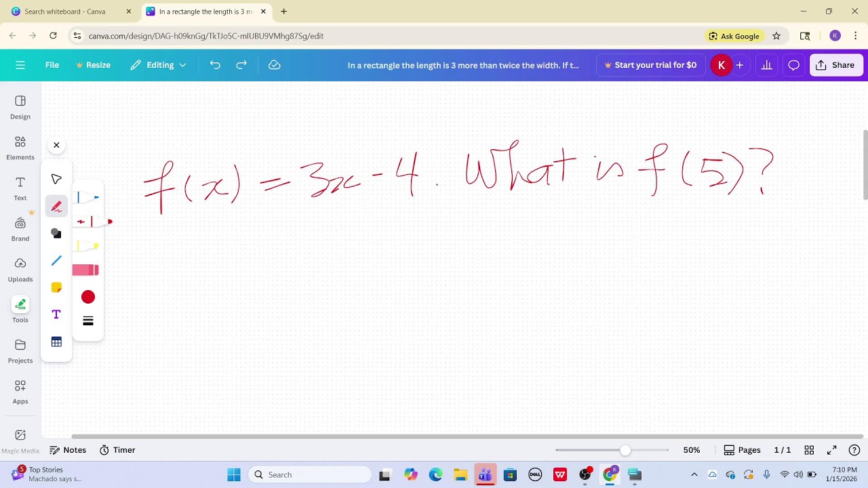
Task: Pick the pink eraser
Action: click(x=85, y=270)
